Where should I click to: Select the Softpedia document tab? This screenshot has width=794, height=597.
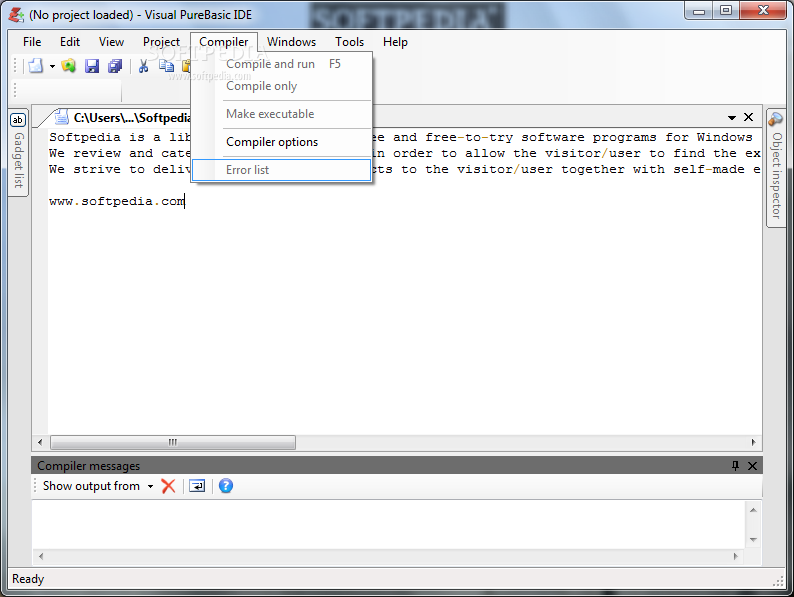[120, 117]
